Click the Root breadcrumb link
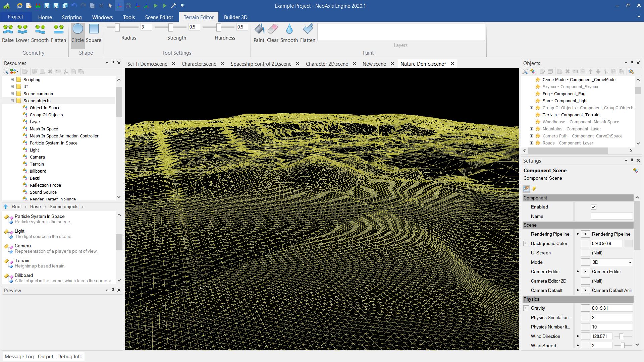The height and width of the screenshot is (362, 644). [x=16, y=206]
